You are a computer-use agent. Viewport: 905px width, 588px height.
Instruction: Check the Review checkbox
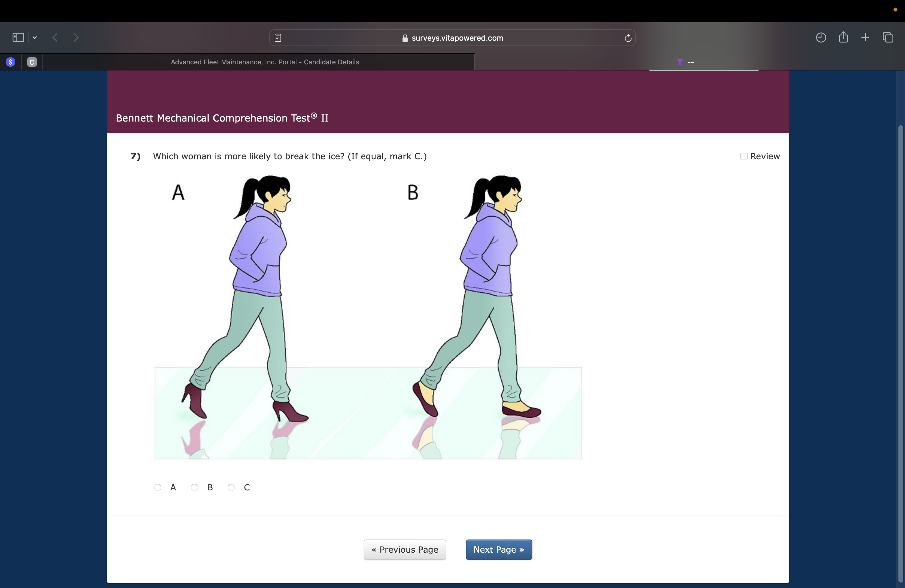click(744, 156)
